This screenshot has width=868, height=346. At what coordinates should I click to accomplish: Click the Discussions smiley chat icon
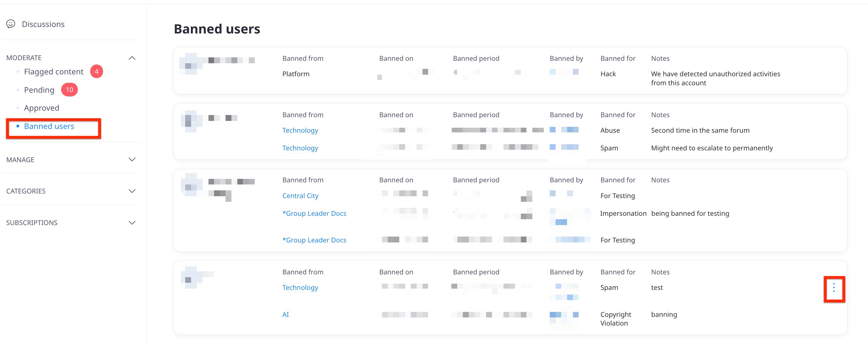tap(11, 24)
